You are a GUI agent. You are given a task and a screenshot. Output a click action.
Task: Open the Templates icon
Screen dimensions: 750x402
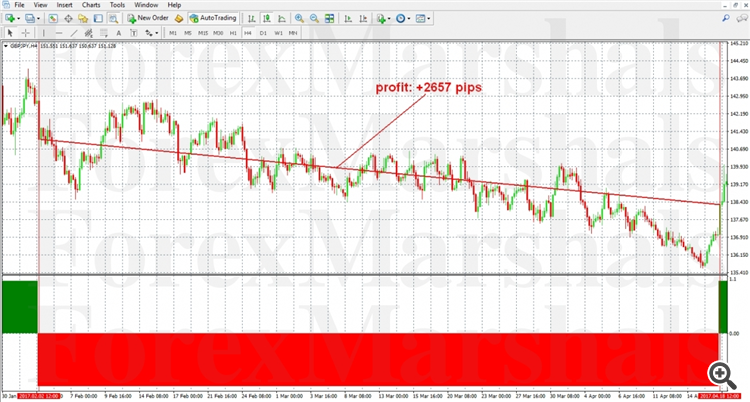[420, 19]
